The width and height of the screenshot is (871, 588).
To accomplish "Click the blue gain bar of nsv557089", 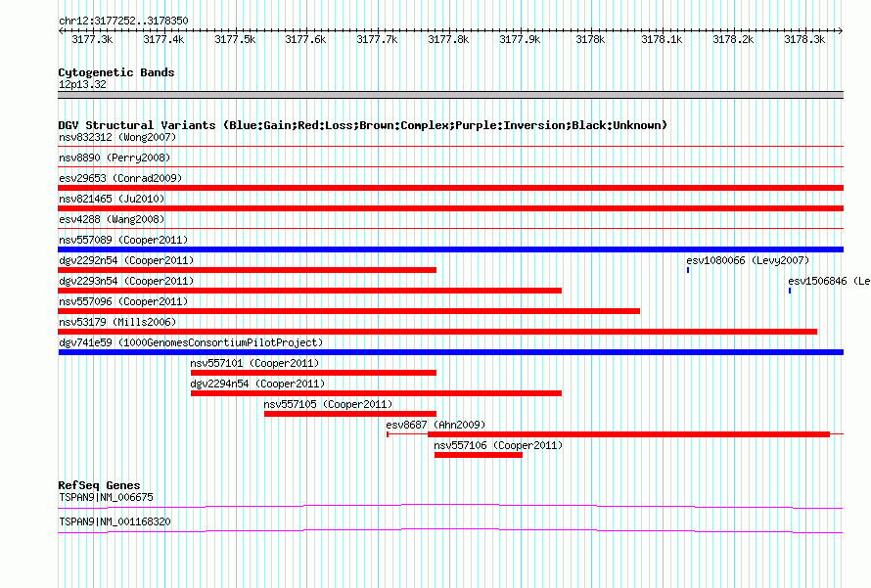I will coord(450,249).
